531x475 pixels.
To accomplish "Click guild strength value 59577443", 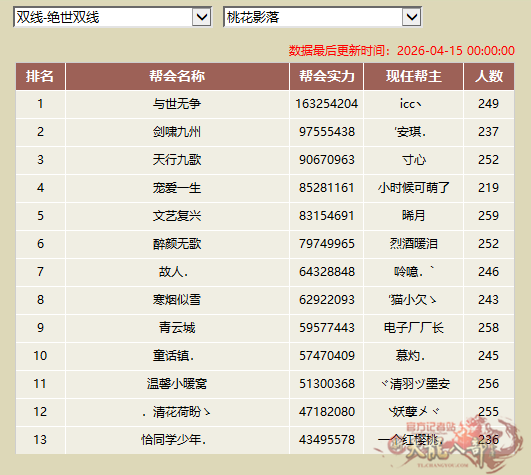I will [x=326, y=328].
